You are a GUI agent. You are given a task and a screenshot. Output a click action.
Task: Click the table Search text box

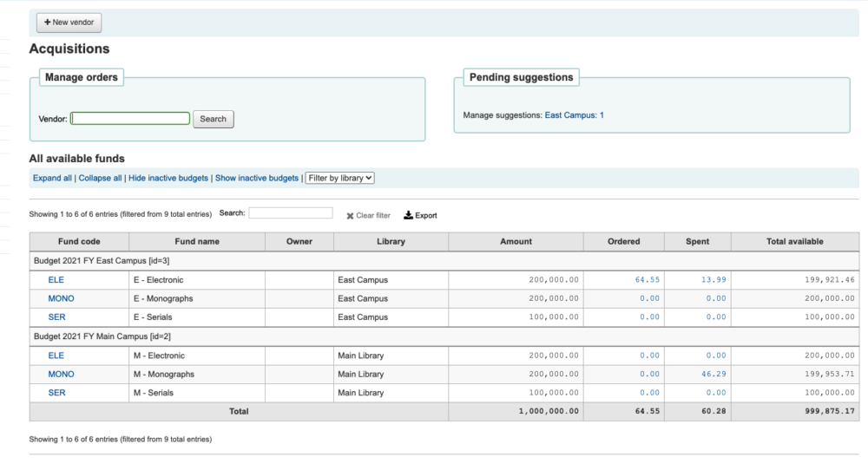click(x=290, y=213)
